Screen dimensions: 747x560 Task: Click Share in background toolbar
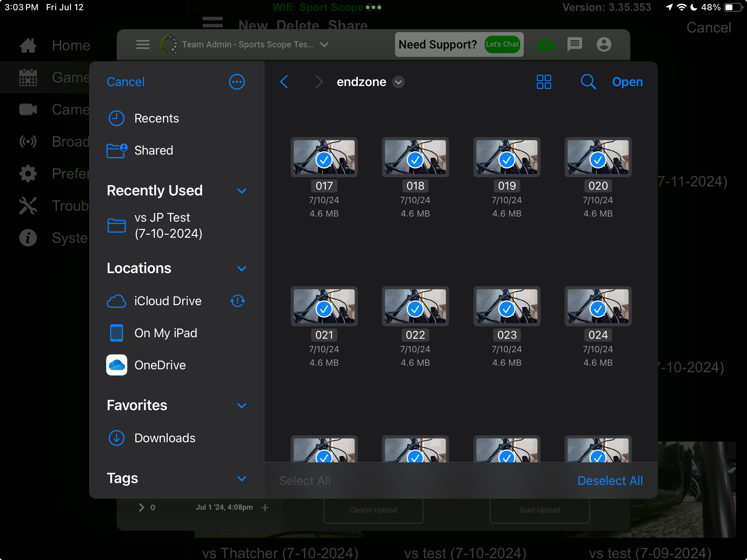[348, 25]
